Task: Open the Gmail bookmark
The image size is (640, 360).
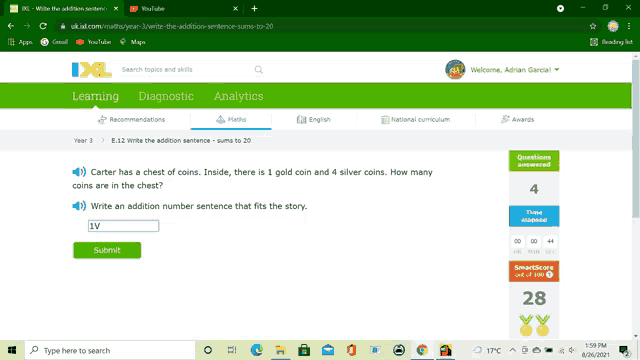Action: pyautogui.click(x=54, y=42)
